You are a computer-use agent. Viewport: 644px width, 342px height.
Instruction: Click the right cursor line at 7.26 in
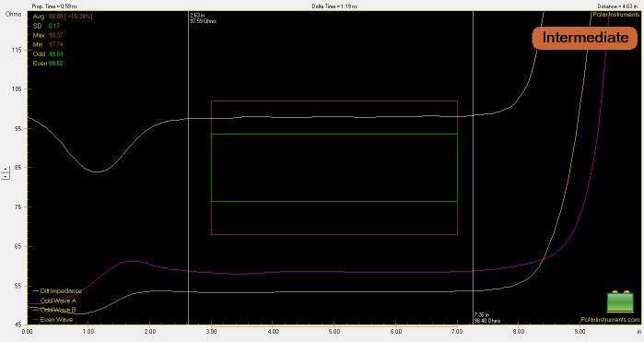(x=474, y=164)
